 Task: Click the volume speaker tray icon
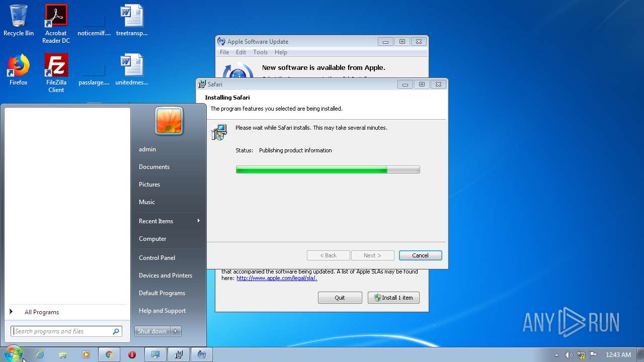569,355
